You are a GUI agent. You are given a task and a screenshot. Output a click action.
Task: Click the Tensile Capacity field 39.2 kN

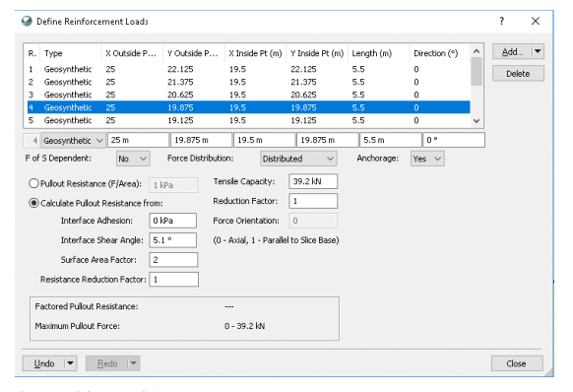click(313, 181)
